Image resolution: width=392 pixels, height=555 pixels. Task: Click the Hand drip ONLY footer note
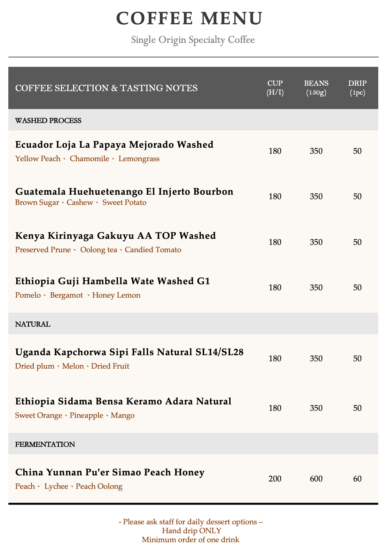(x=192, y=531)
